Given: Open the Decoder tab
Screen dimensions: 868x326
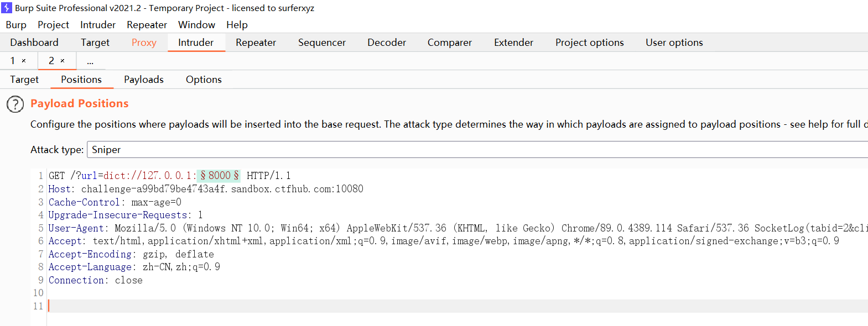Looking at the screenshot, I should click(386, 43).
